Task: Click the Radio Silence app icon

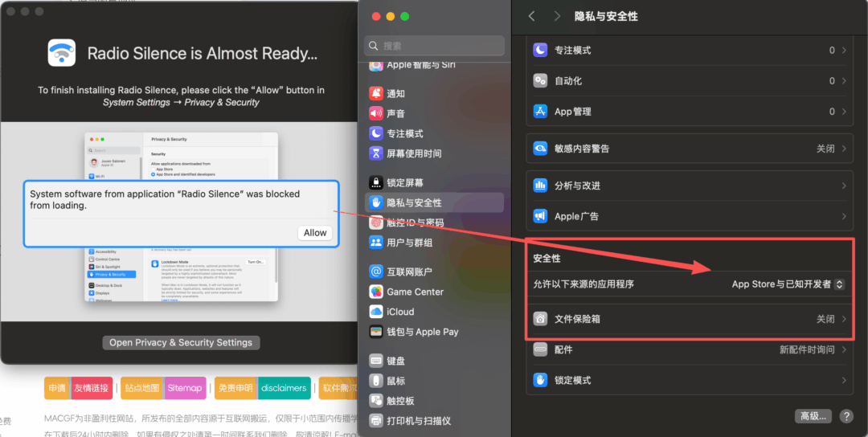Action: (x=61, y=53)
